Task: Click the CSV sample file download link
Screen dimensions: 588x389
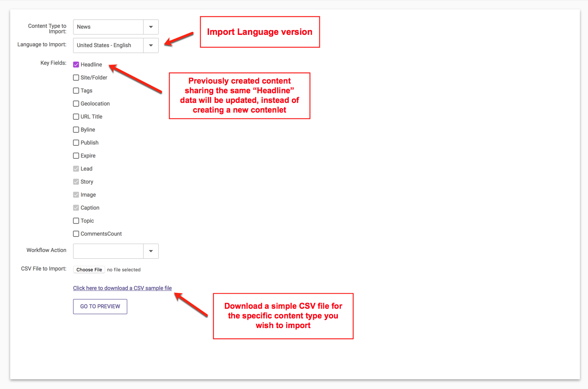Action: (x=122, y=288)
